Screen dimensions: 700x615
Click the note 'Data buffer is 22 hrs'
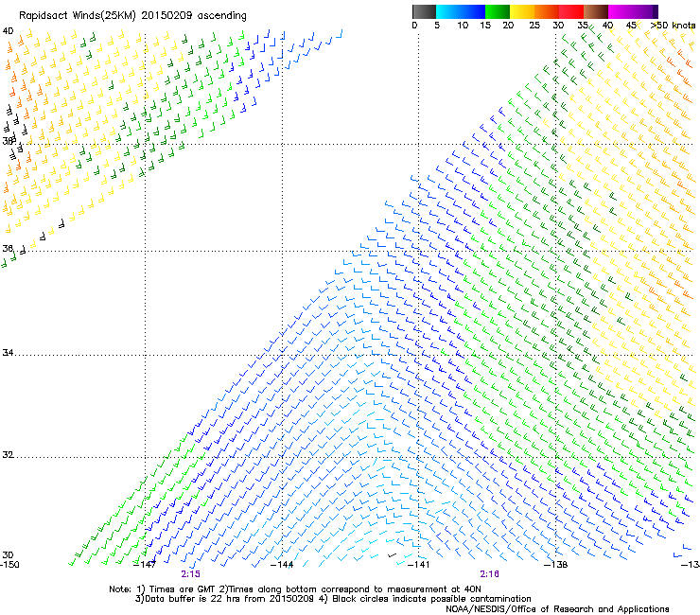point(193,599)
